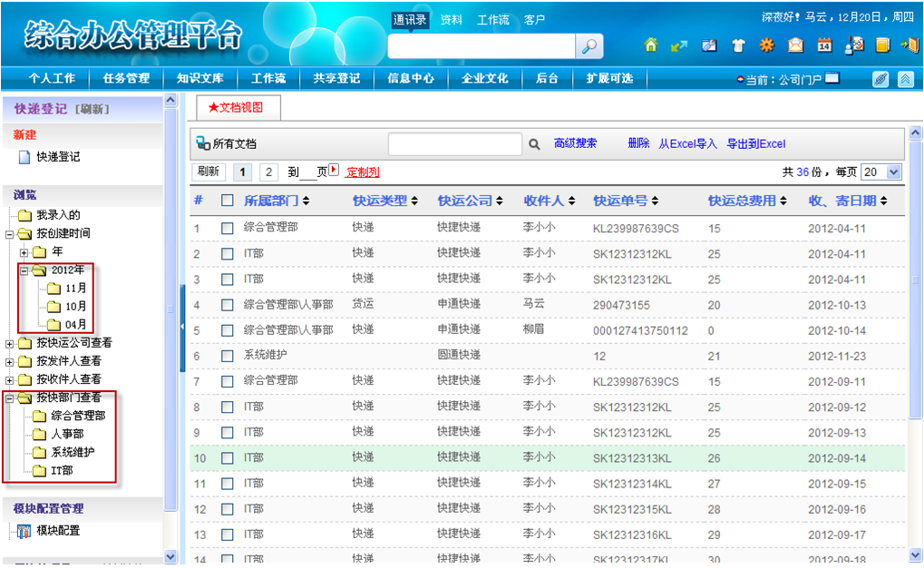Check the box for row 12 SK12312315KL
This screenshot has height=569, width=924.
[227, 509]
